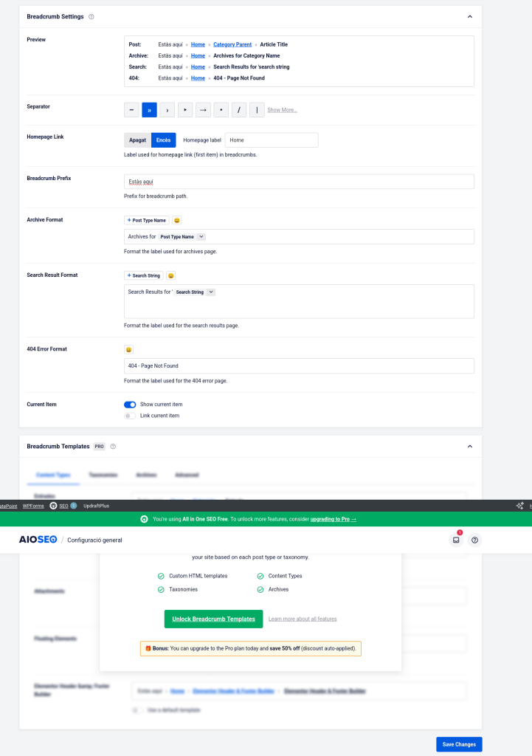Disable the Show current item toggle
Viewport: 532px width, 756px height.
[130, 405]
